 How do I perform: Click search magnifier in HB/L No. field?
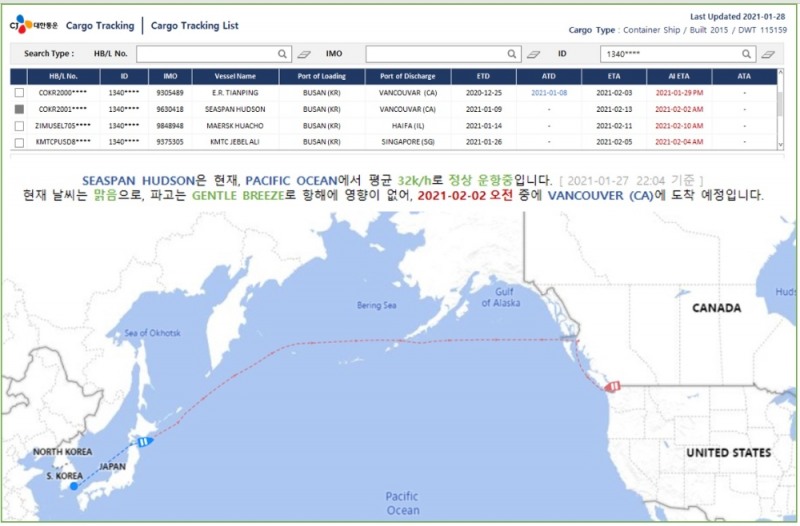point(283,53)
